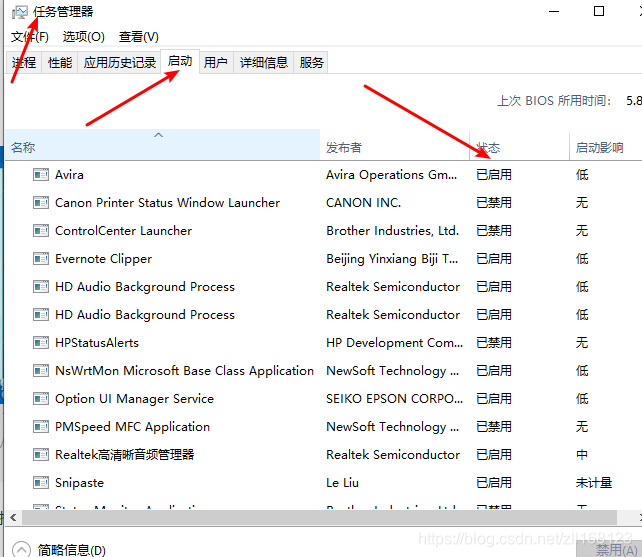Click Realtek高清晰音频管理器's 中 impact value
The image size is (642, 557).
pos(582,455)
